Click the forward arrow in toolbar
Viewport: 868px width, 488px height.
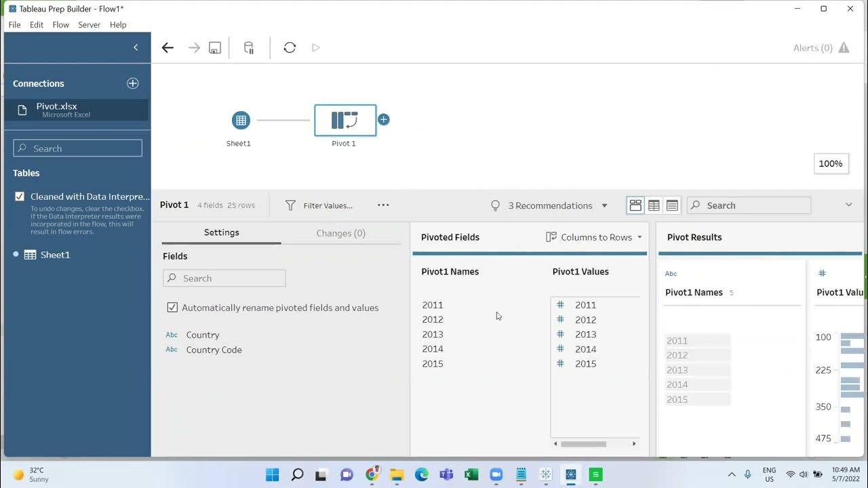click(x=194, y=47)
